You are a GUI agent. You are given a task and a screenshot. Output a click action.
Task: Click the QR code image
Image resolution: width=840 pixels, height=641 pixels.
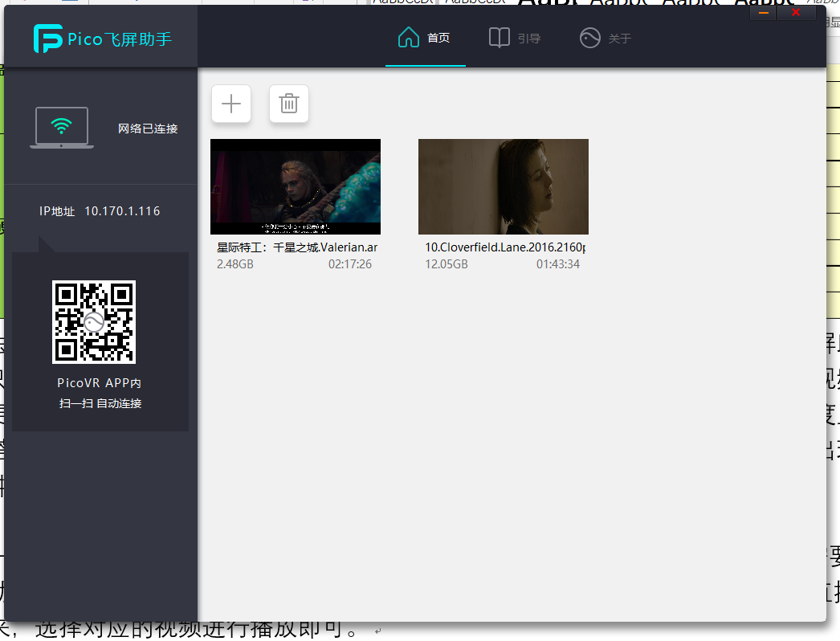pyautogui.click(x=94, y=322)
